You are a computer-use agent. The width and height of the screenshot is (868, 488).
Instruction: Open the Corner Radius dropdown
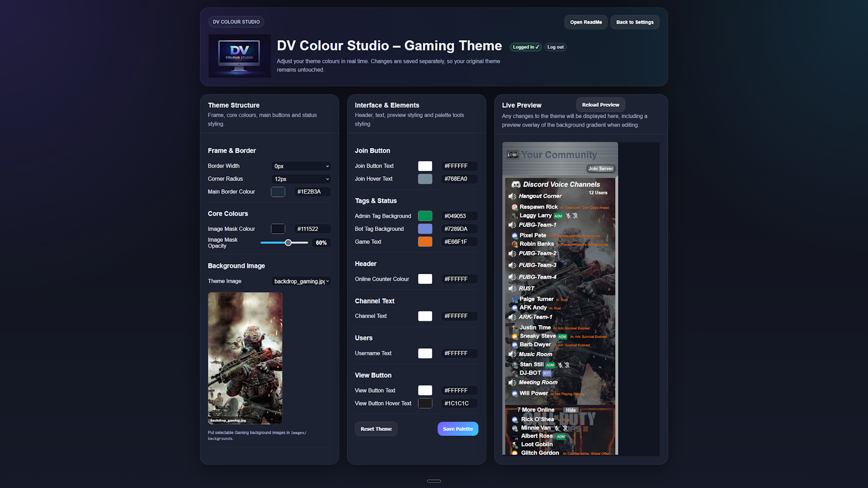tap(301, 179)
